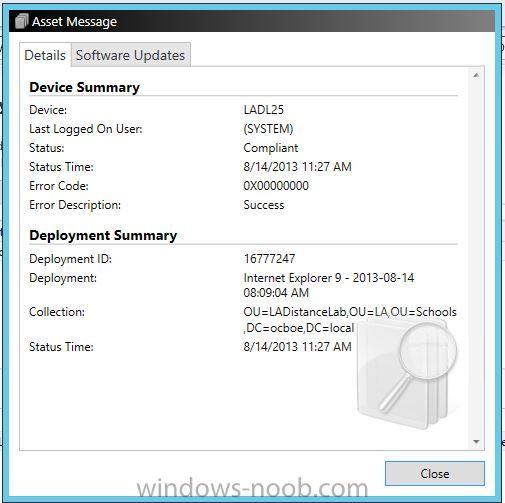
Task: Click the Last Logged On User value (SYSTEM)
Action: [x=268, y=129]
